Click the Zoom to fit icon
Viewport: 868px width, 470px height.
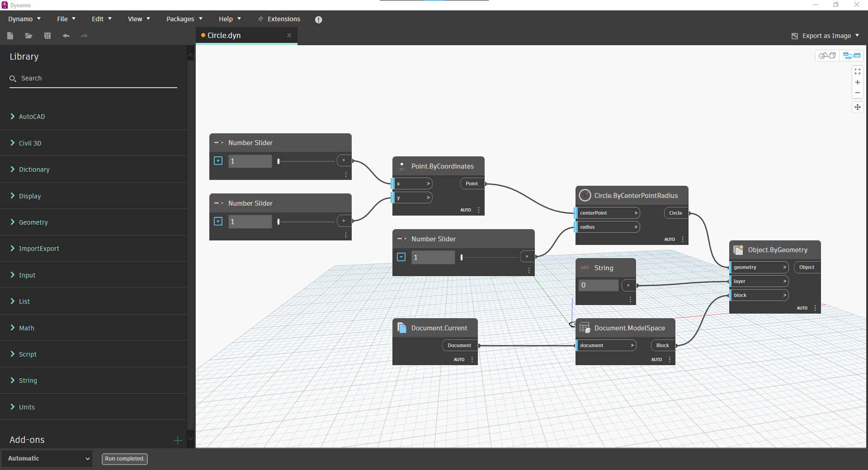(x=857, y=71)
